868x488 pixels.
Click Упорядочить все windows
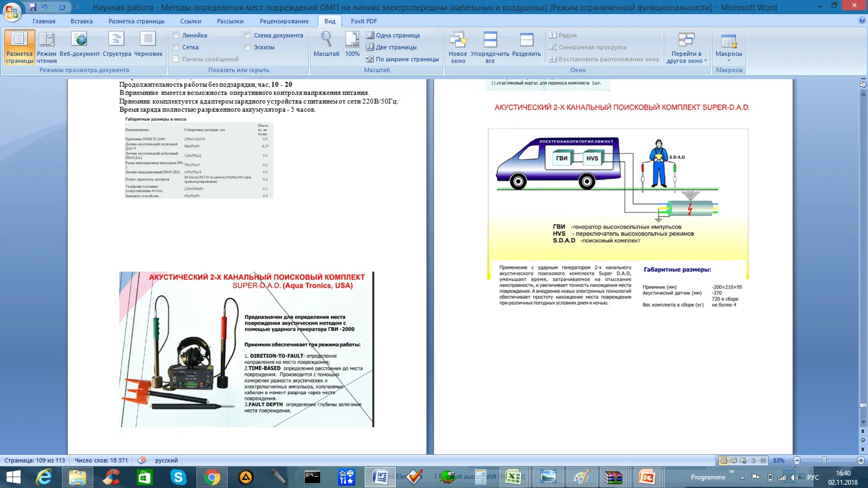tap(490, 48)
